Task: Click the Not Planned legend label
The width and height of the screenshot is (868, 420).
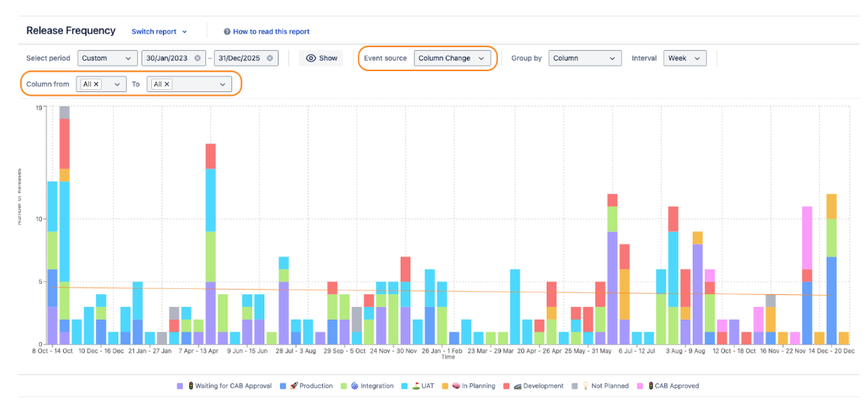Action: [610, 386]
